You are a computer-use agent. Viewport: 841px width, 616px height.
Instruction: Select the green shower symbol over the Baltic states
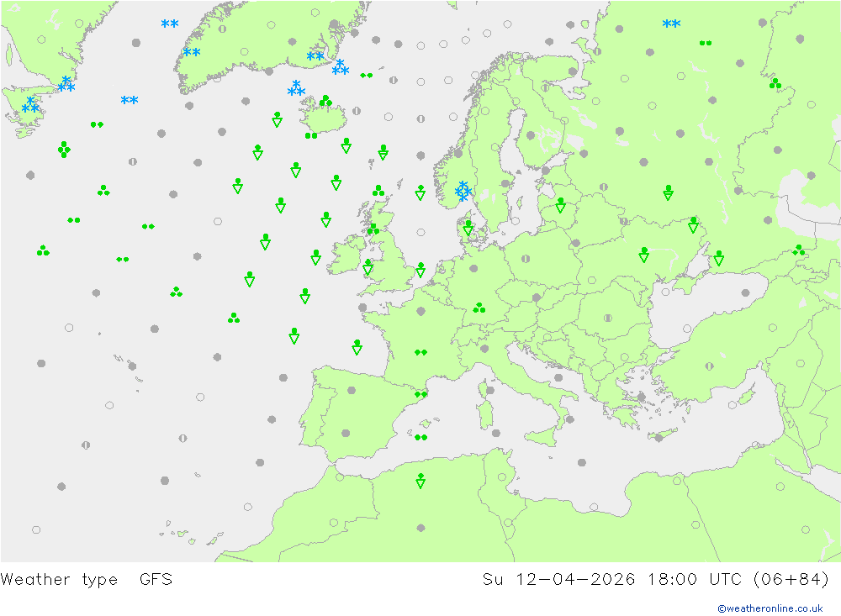[x=560, y=205]
